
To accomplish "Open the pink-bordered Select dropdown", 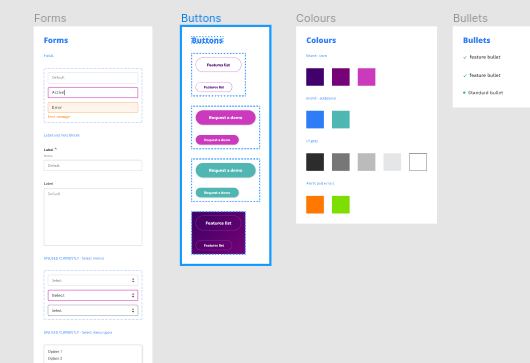I will tap(93, 295).
